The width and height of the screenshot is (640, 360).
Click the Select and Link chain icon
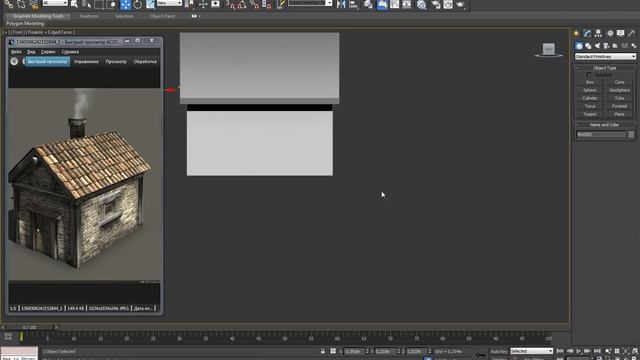[9, 4]
